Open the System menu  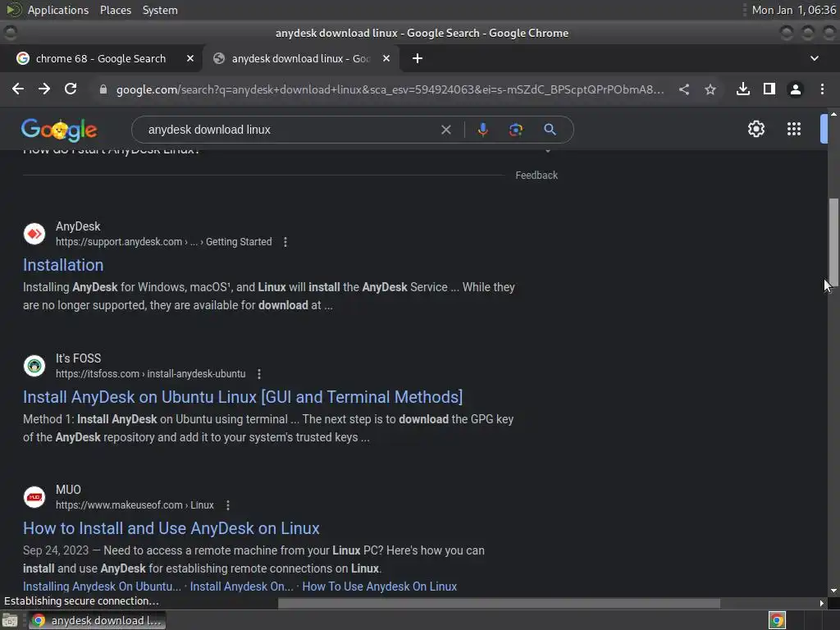coord(160,10)
